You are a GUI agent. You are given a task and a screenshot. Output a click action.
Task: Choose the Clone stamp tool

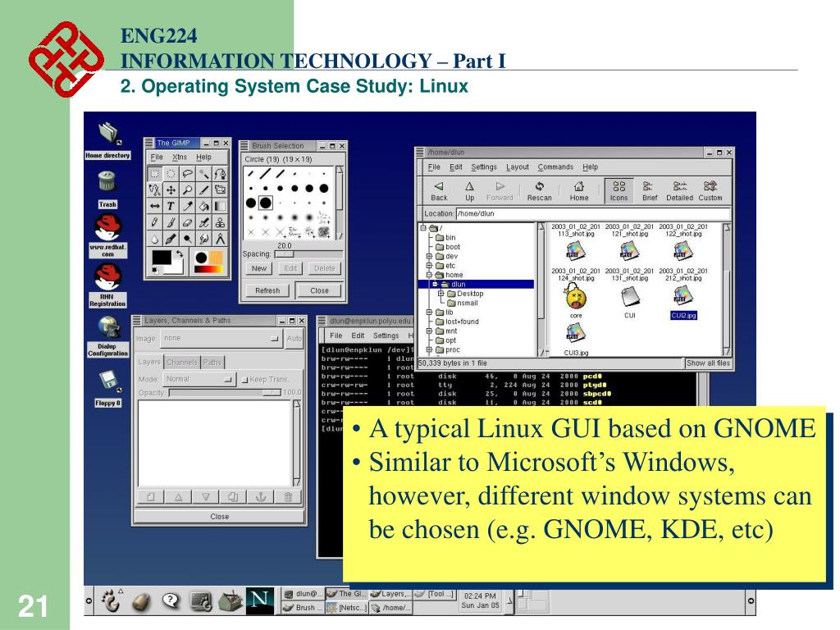[x=220, y=222]
